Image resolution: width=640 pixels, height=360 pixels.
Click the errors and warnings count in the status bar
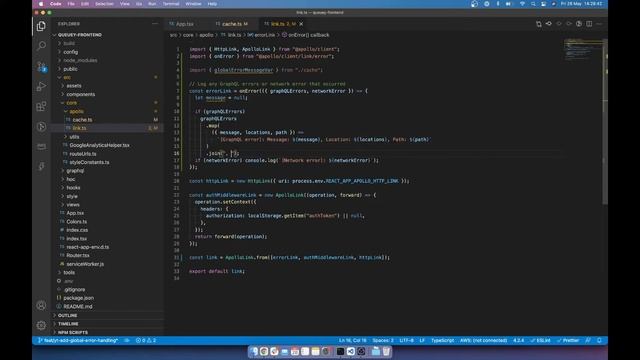tap(146, 340)
